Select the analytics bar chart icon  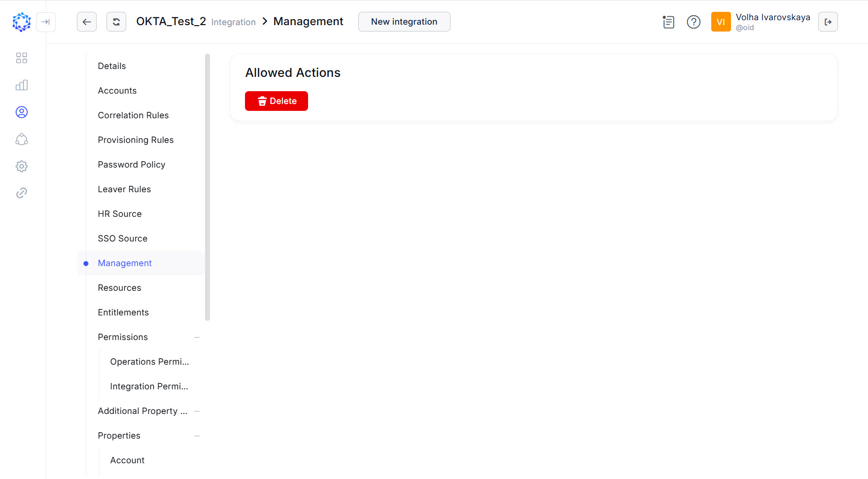pyautogui.click(x=21, y=85)
